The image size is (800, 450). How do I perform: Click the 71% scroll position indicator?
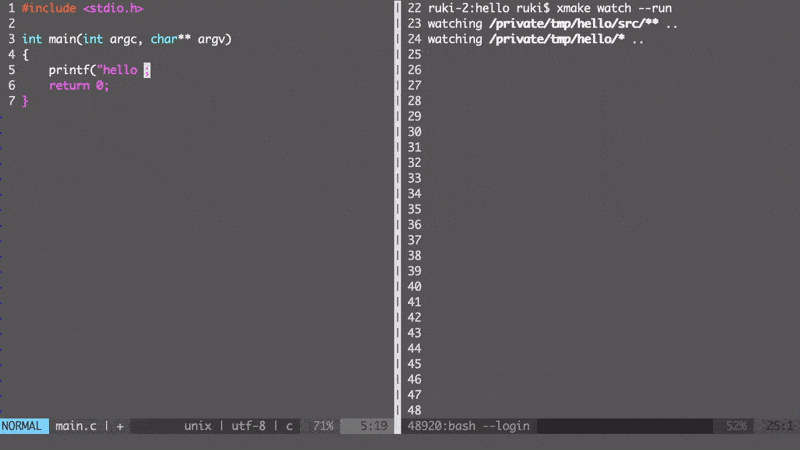tap(323, 426)
